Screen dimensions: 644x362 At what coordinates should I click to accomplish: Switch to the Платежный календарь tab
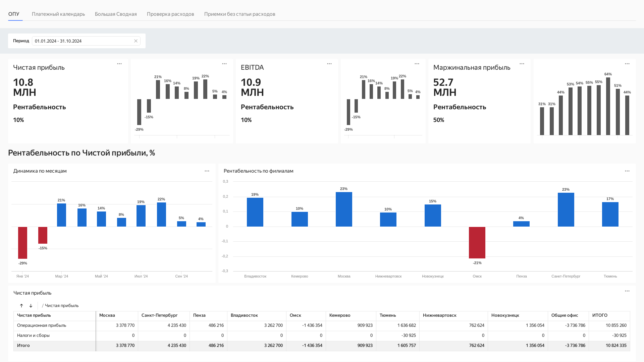(x=58, y=14)
